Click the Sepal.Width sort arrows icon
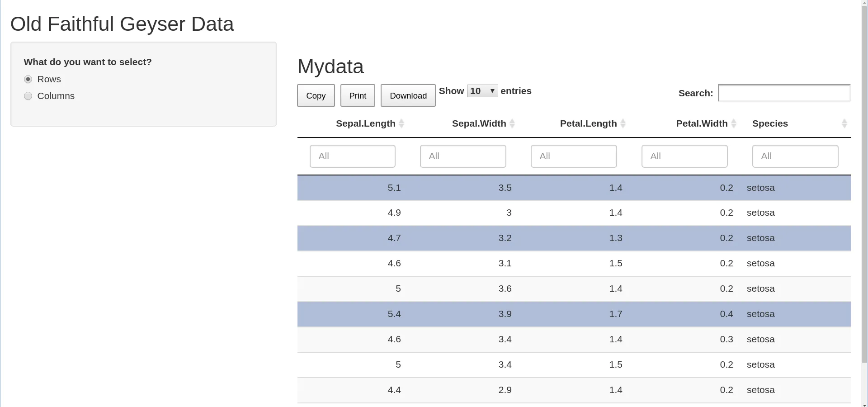Viewport: 868px width, 407px height. point(512,123)
